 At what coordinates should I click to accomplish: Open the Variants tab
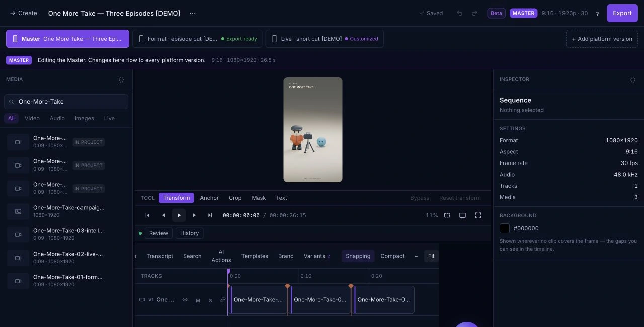coord(316,256)
